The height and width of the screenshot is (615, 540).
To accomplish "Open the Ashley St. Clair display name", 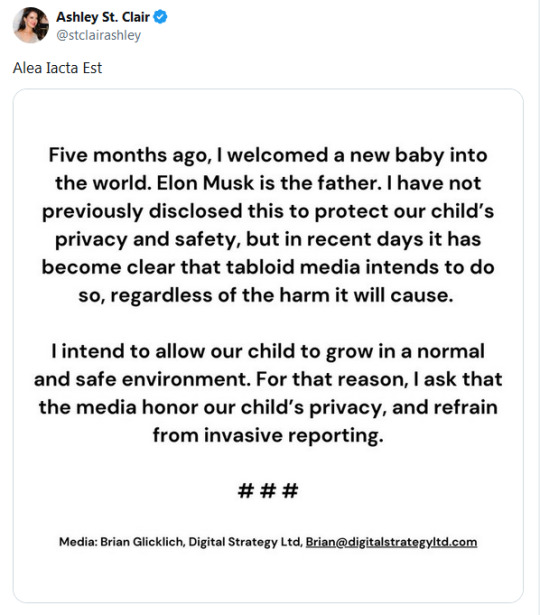I will point(103,17).
